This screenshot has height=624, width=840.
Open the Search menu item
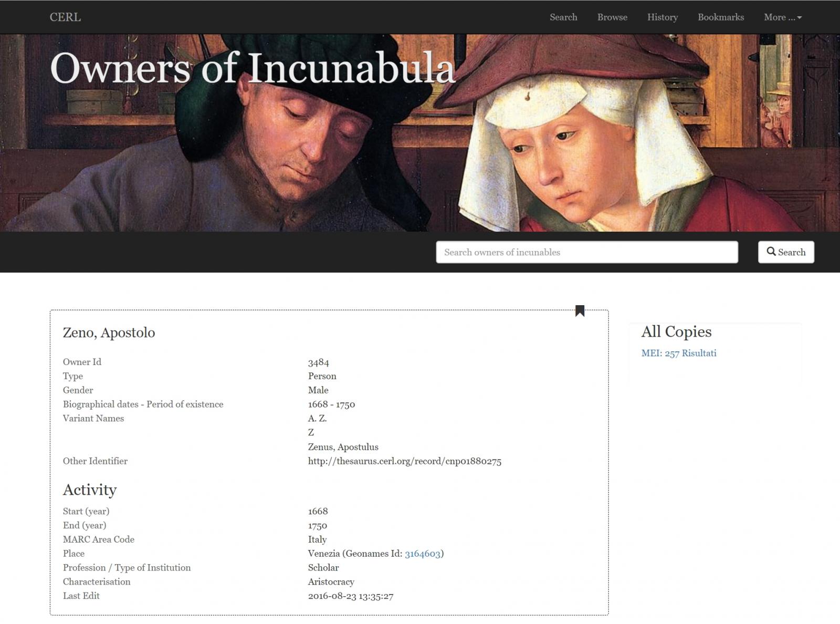coord(563,17)
